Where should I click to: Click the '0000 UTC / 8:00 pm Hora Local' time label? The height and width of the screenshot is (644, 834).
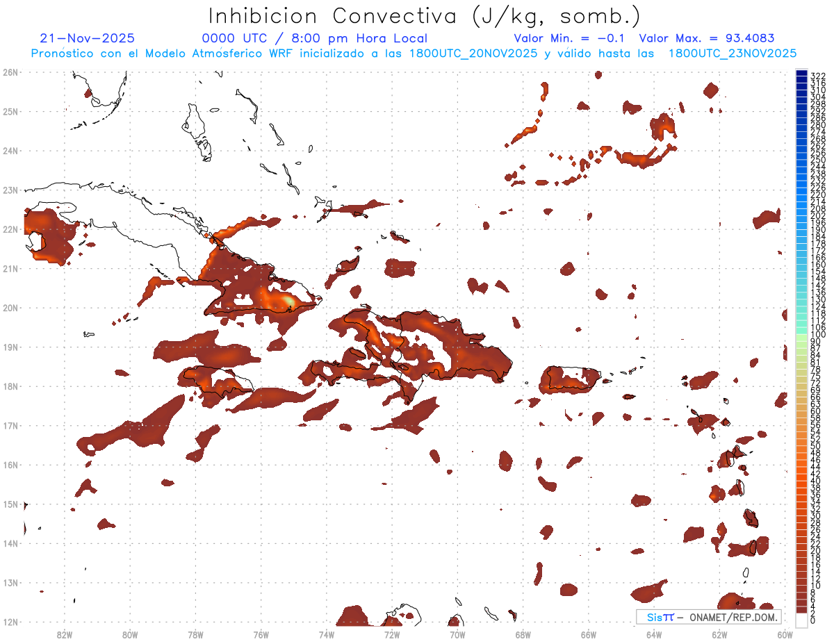[x=315, y=39]
